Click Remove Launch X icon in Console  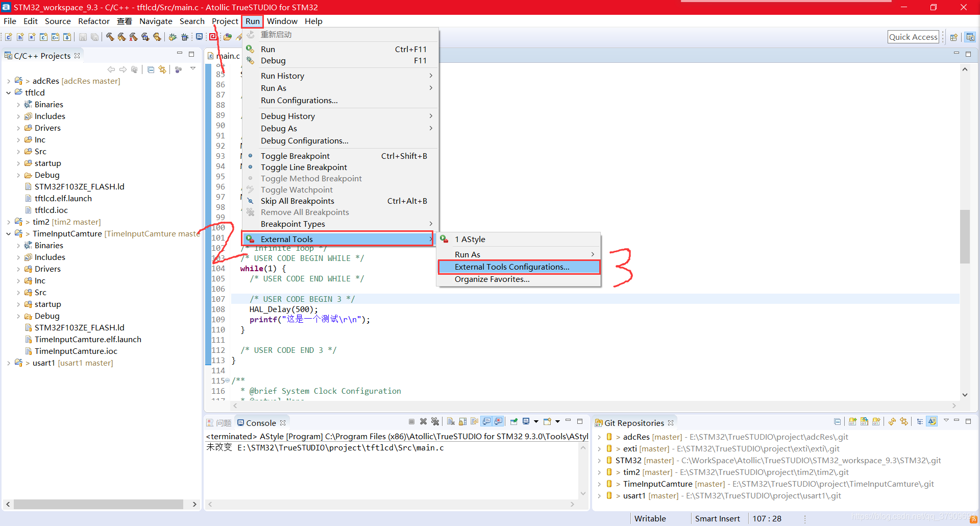[423, 421]
